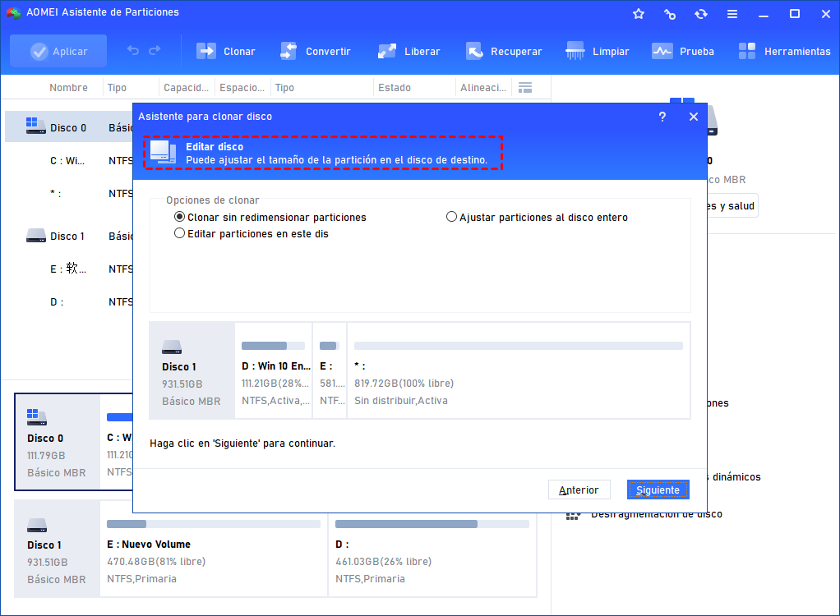Open column layout options icon in header
840x616 pixels.
(525, 87)
